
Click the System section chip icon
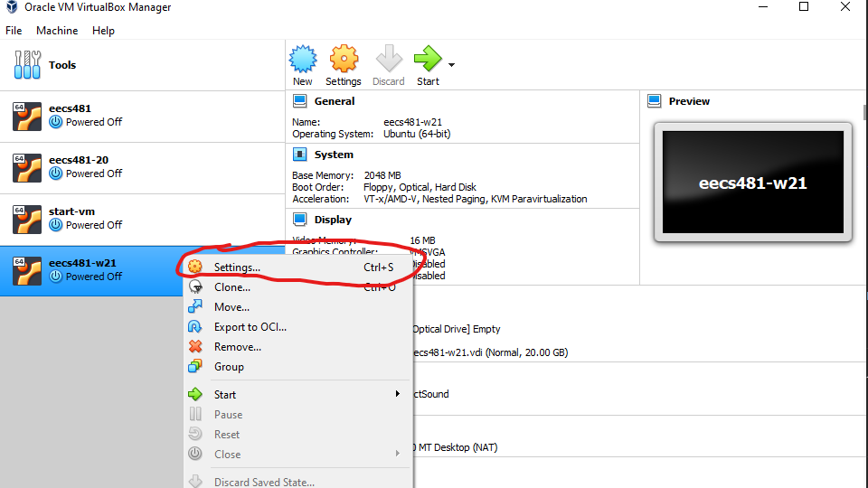pos(299,155)
